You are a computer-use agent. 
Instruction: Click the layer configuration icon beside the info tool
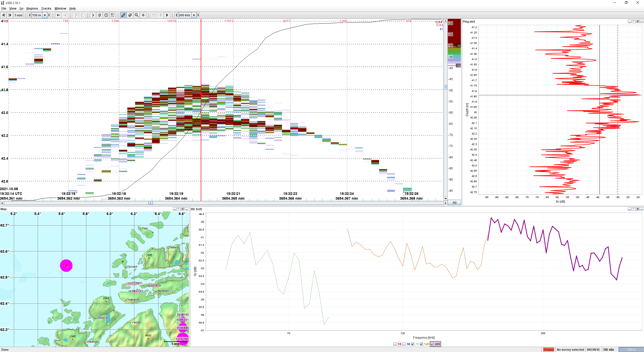point(113,15)
